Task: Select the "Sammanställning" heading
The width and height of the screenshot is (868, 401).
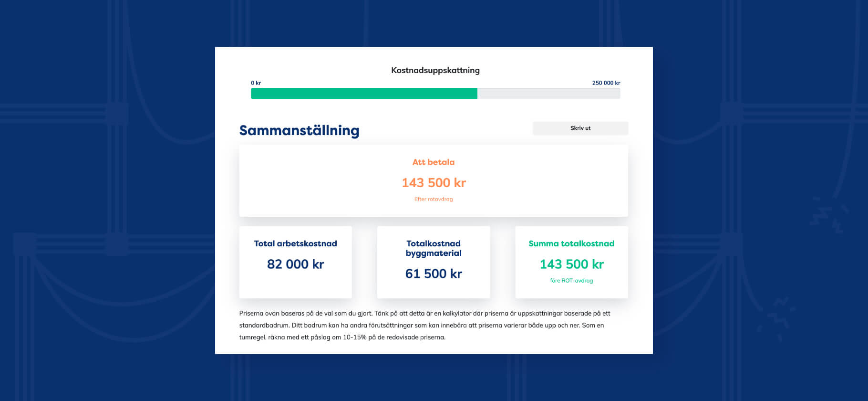Action: coord(299,130)
